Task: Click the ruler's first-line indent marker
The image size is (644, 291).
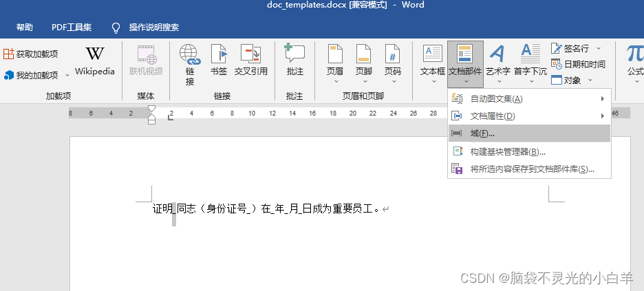Action: pos(151,109)
